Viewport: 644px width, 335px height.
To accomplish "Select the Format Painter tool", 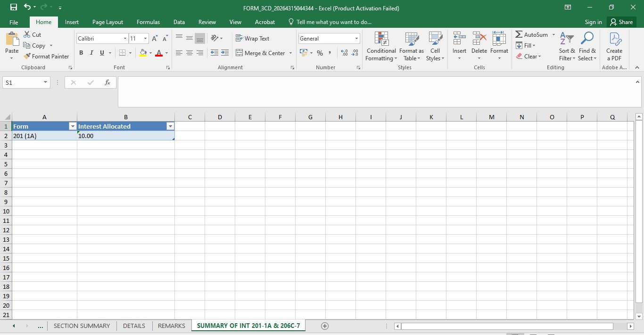I will tap(46, 56).
